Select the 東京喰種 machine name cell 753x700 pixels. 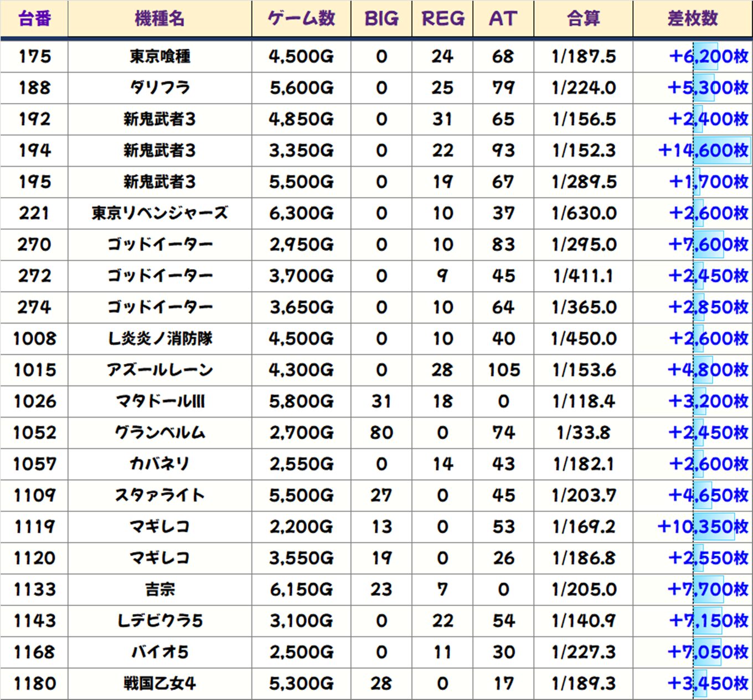(159, 56)
